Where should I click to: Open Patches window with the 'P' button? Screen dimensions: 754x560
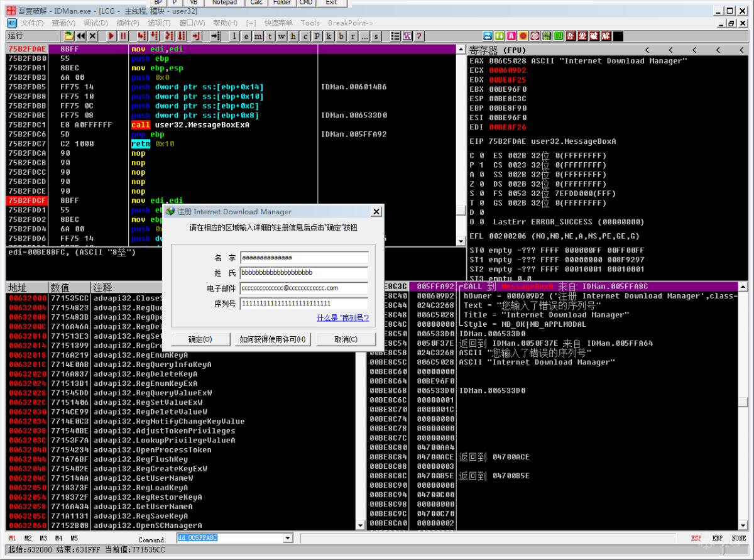[317, 36]
